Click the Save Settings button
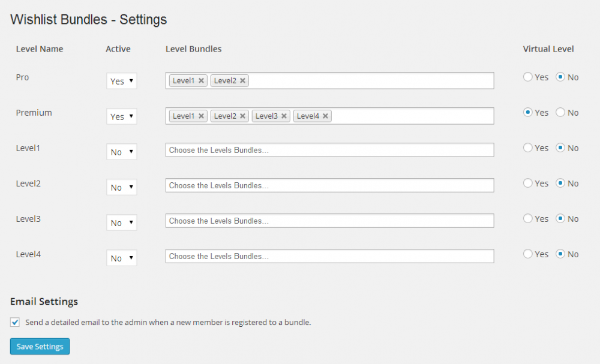Viewport: 600px width, 364px height. [40, 347]
